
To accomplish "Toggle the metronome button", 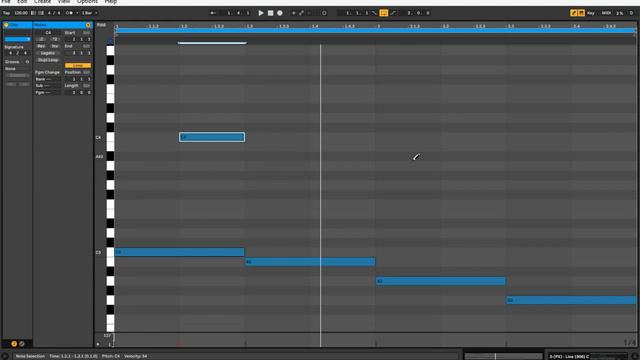I will pos(69,13).
